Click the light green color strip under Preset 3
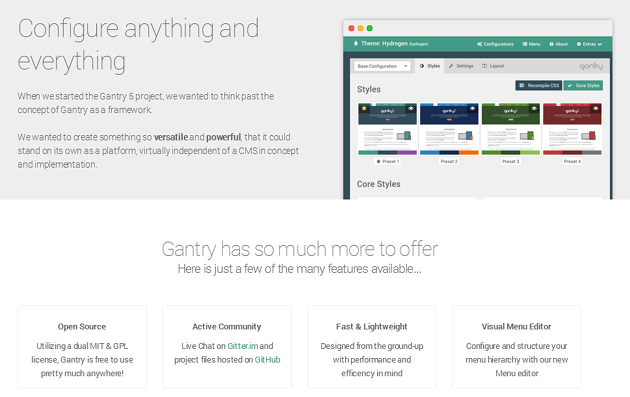 point(530,153)
